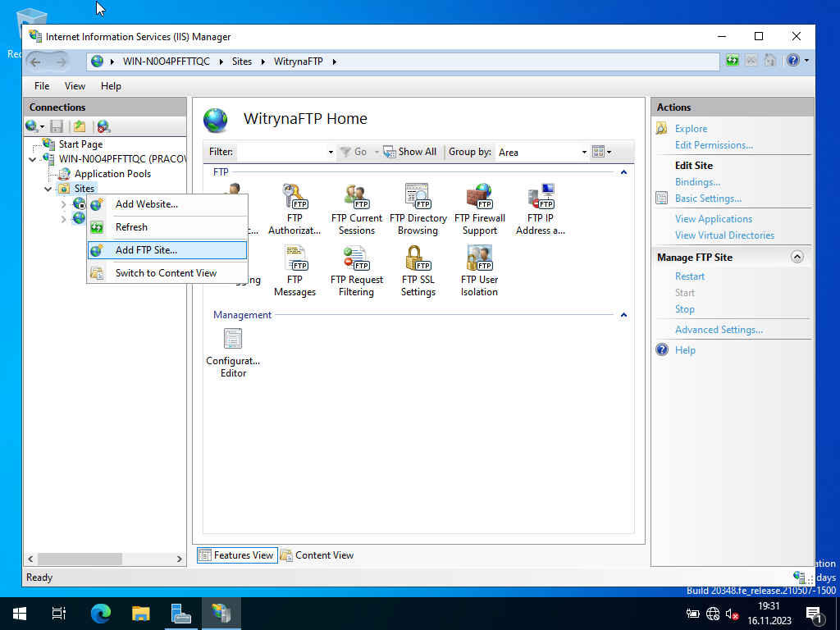
Task: Open FTP IP Address restrictions feature
Action: point(540,209)
